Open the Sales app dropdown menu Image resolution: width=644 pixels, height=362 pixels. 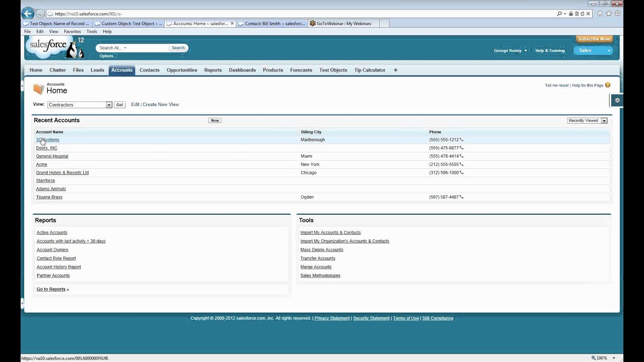[x=609, y=50]
